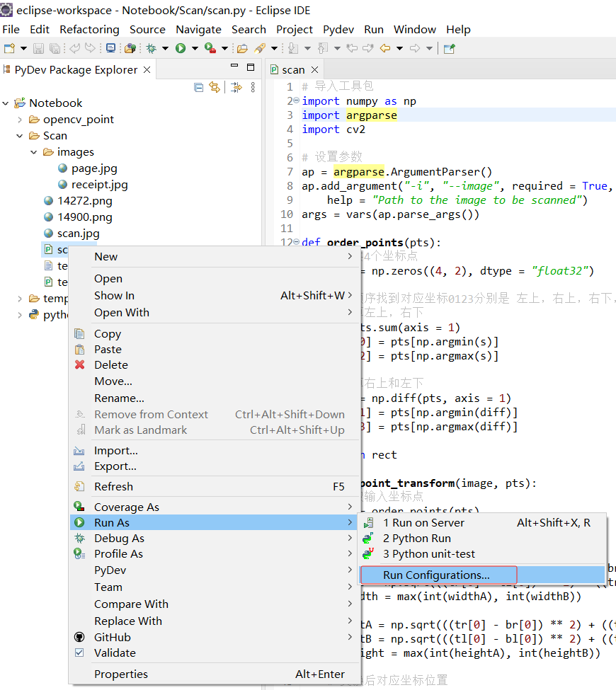The width and height of the screenshot is (616, 690).
Task: Click the GitHub octocat icon in menu
Action: (x=79, y=637)
